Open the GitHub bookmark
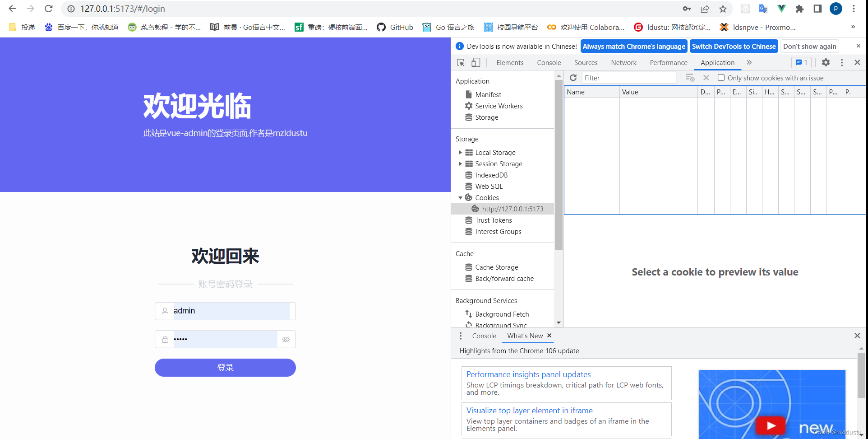This screenshot has width=868, height=439. coord(395,27)
